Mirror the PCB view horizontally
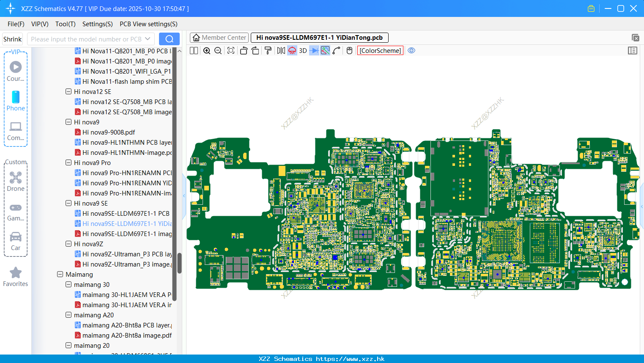 281,51
